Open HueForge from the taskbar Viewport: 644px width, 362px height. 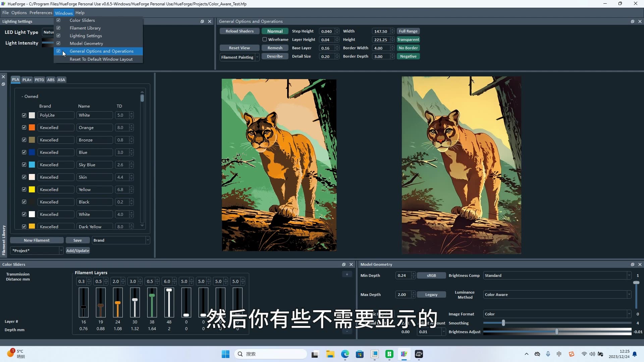[404, 354]
